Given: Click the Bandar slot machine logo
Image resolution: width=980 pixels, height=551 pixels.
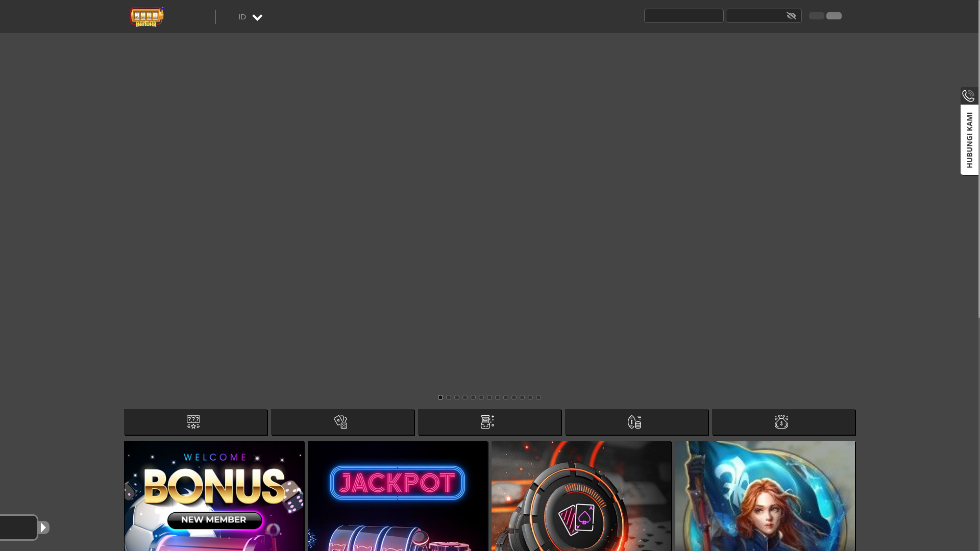Looking at the screenshot, I should pos(147,17).
